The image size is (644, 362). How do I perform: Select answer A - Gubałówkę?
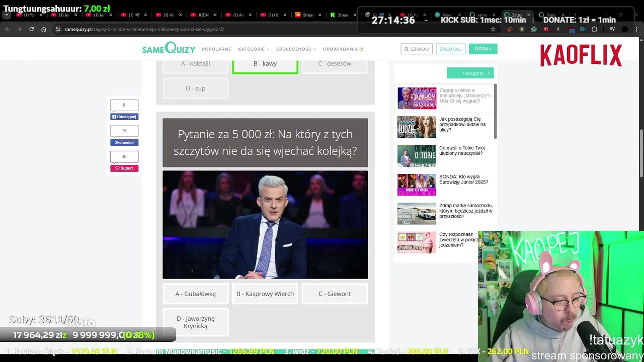point(195,294)
